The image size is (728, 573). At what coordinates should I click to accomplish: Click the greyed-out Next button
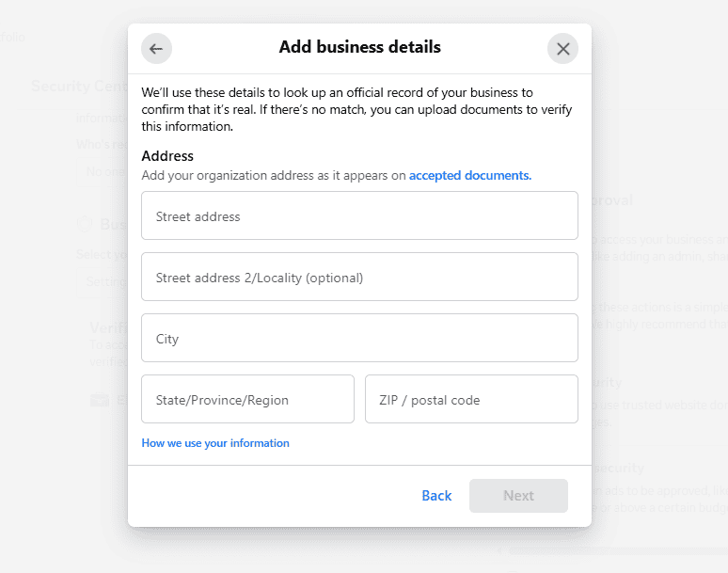point(518,496)
